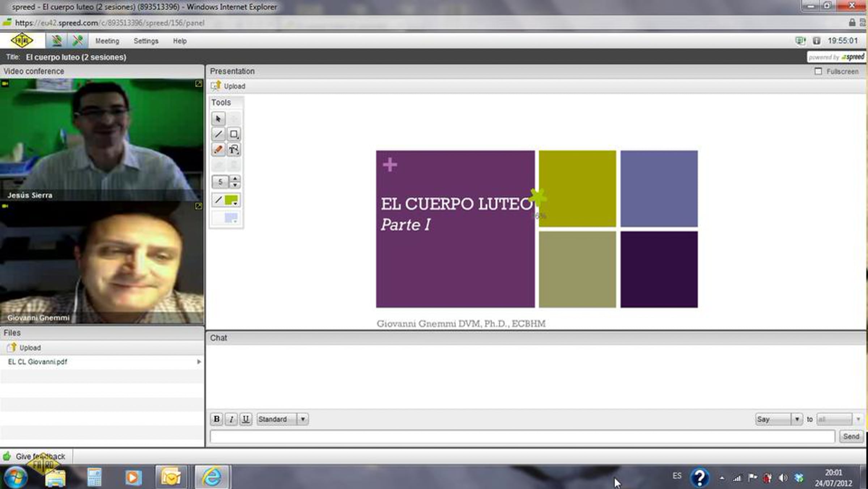The width and height of the screenshot is (868, 489).
Task: Toggle underline chat formatting
Action: [x=246, y=419]
